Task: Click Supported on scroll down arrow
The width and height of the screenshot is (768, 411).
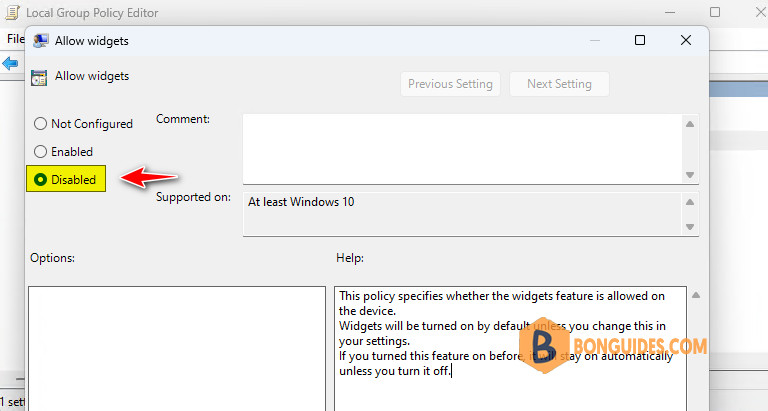Action: (690, 227)
